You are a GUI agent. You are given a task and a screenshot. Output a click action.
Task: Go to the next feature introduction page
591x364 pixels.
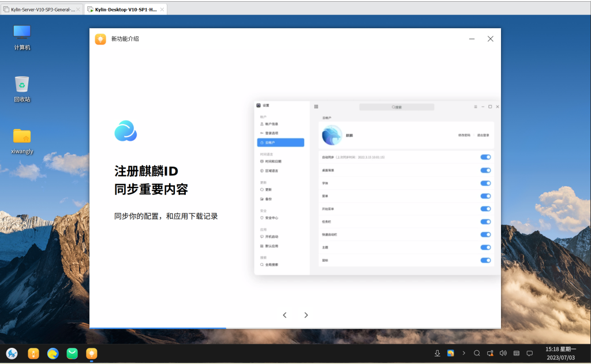click(x=306, y=315)
